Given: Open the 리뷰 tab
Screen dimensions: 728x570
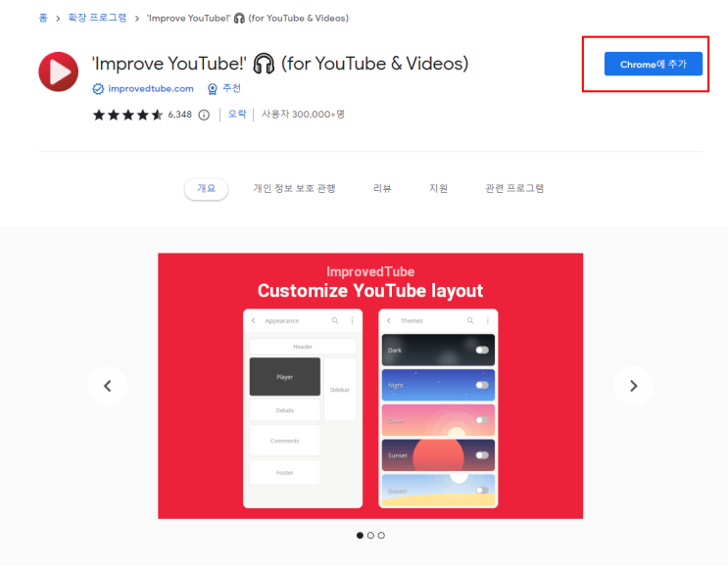Looking at the screenshot, I should point(382,188).
